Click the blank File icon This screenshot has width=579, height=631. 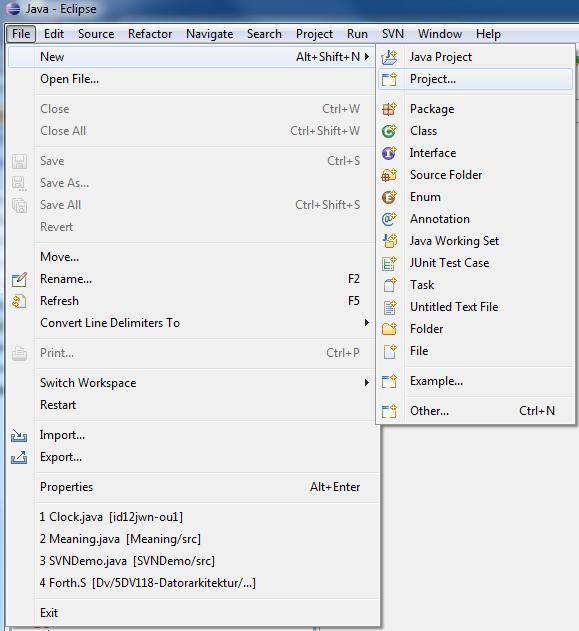[389, 351]
